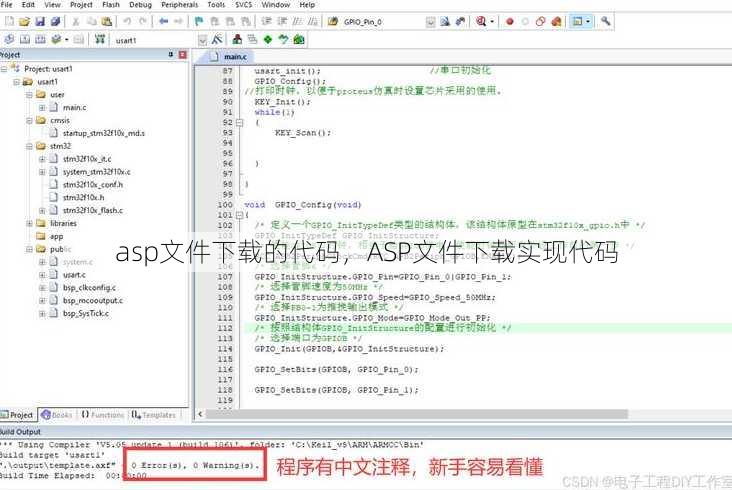Screen dimensions: 732x490
Task: Open the GPIO_Pin_0 search dropdown arrow
Action: (430, 22)
